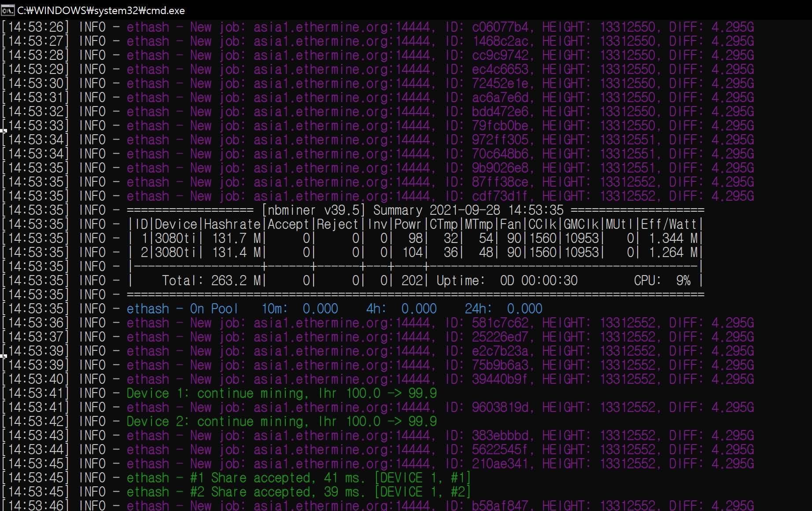
Task: Click device 2 hashrate 131.4 M
Action: pyautogui.click(x=236, y=253)
